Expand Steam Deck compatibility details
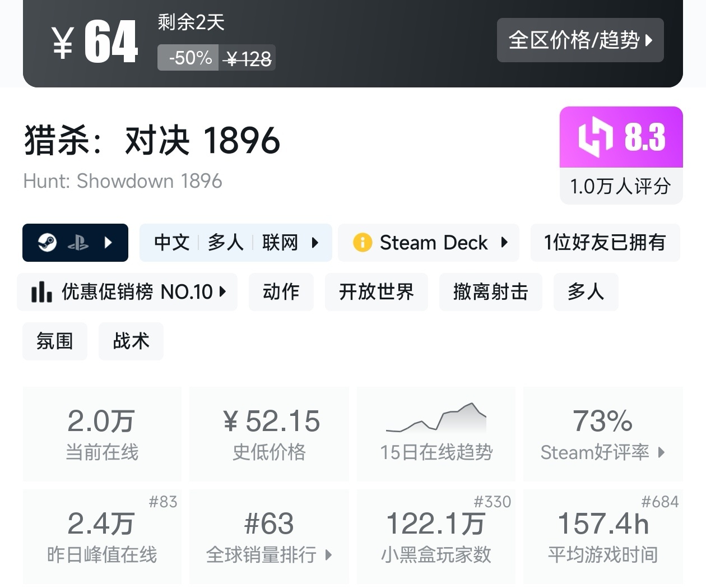Image resolution: width=706 pixels, height=588 pixels. click(x=504, y=243)
